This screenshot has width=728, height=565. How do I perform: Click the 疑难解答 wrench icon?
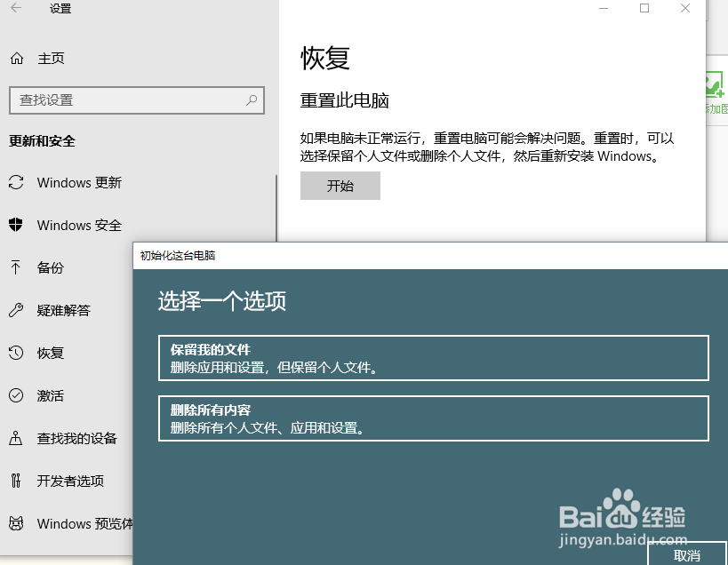click(16, 310)
